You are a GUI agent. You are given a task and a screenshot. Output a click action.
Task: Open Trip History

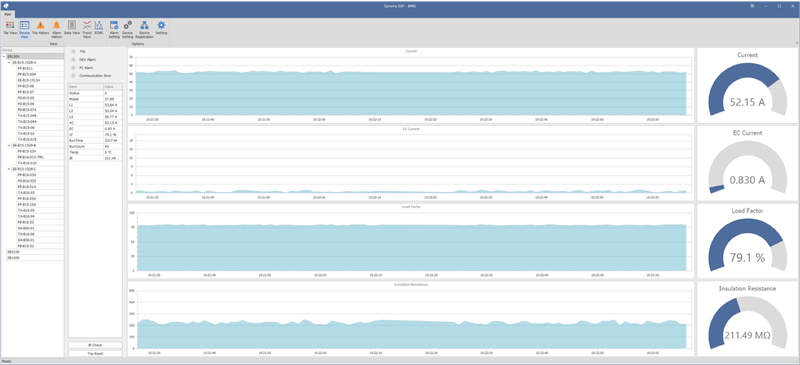pos(40,28)
